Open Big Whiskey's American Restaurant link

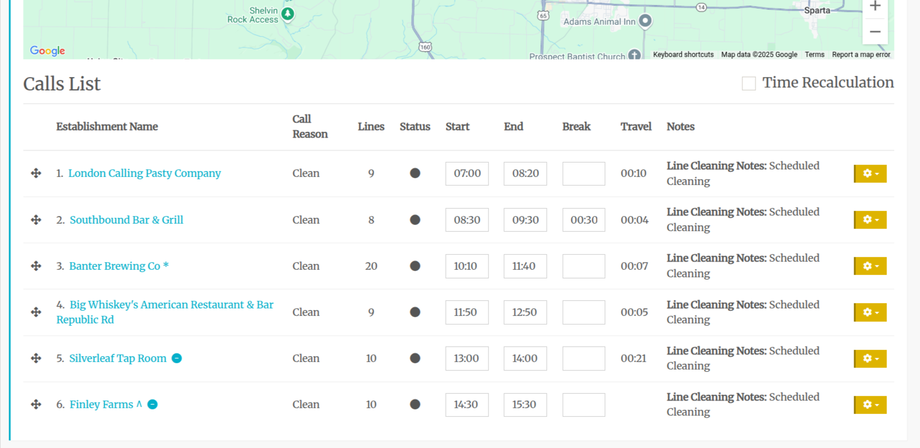click(165, 312)
